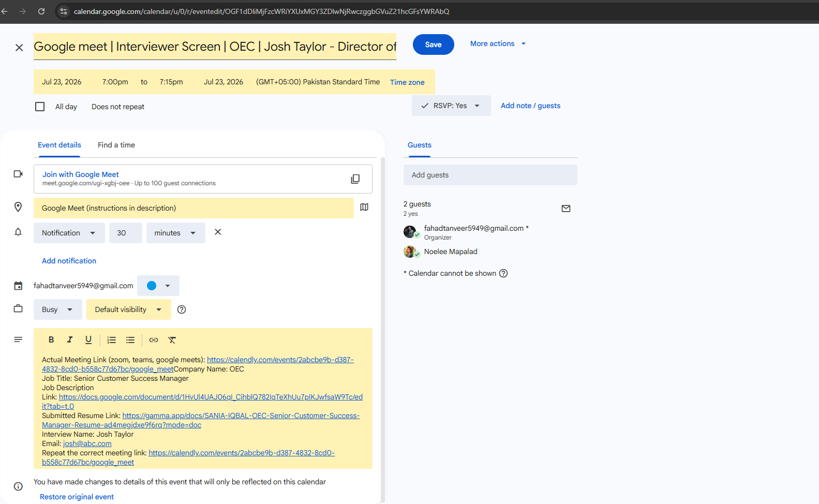This screenshot has width=819, height=504.
Task: Click the browser address bar URL
Action: 261,11
